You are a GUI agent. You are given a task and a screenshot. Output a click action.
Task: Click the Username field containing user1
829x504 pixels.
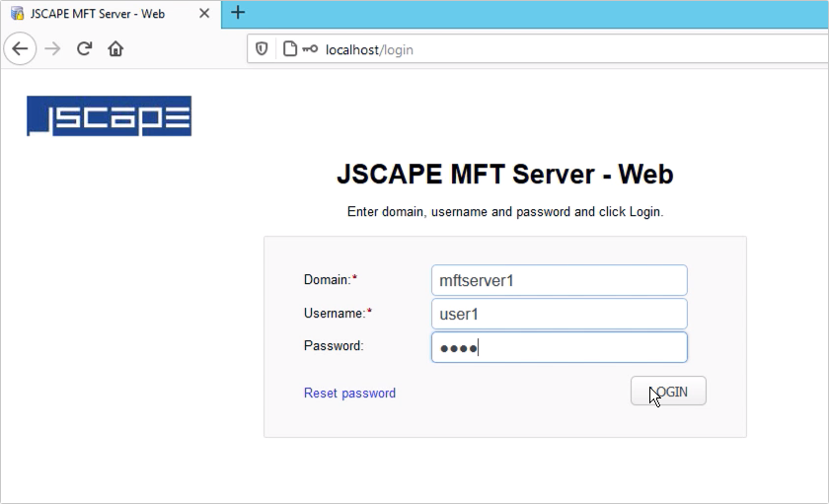[559, 314]
